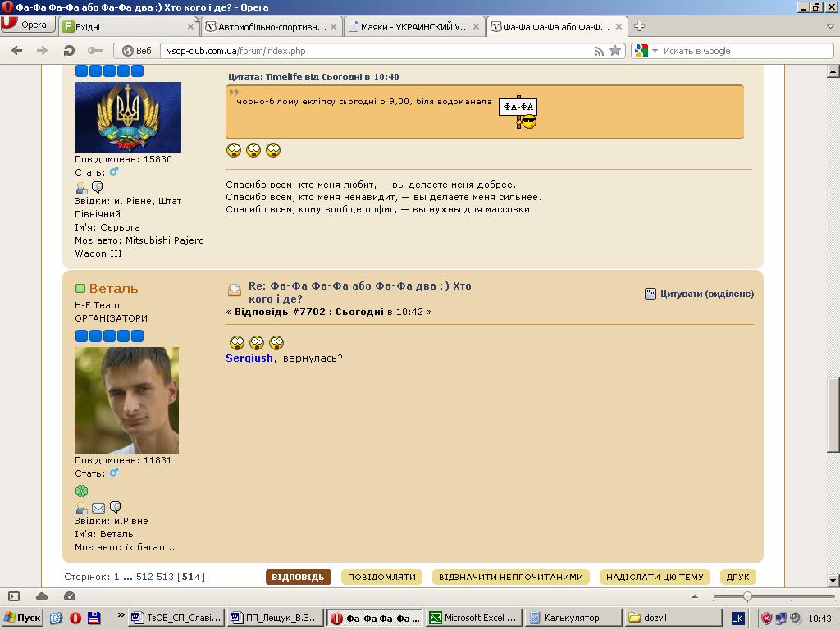Screen dimensions: 840x630
Task: Toggle the UK keyboard language indicator
Action: tap(737, 618)
